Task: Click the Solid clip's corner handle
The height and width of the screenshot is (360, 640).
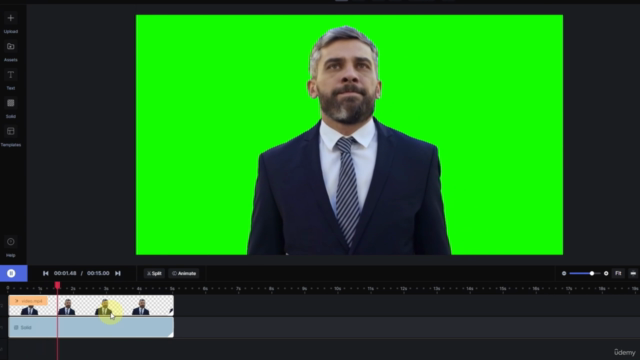Action: click(171, 334)
